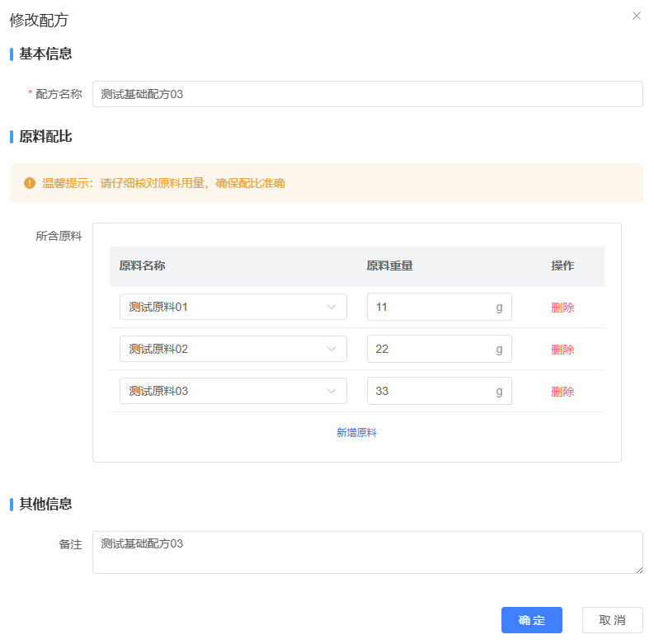The width and height of the screenshot is (654, 644).
Task: Click chevron arrow of 测试原料02 select
Action: [332, 350]
